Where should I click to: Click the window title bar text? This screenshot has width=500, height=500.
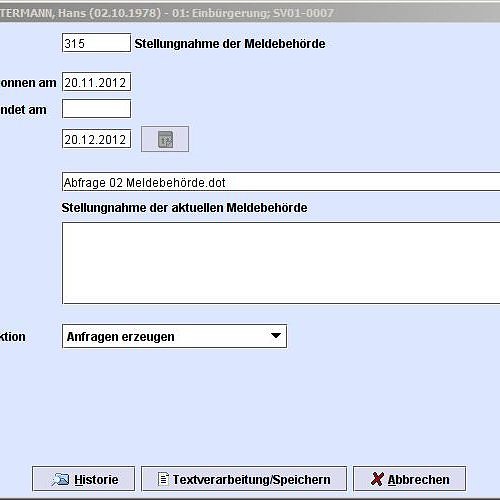(167, 13)
